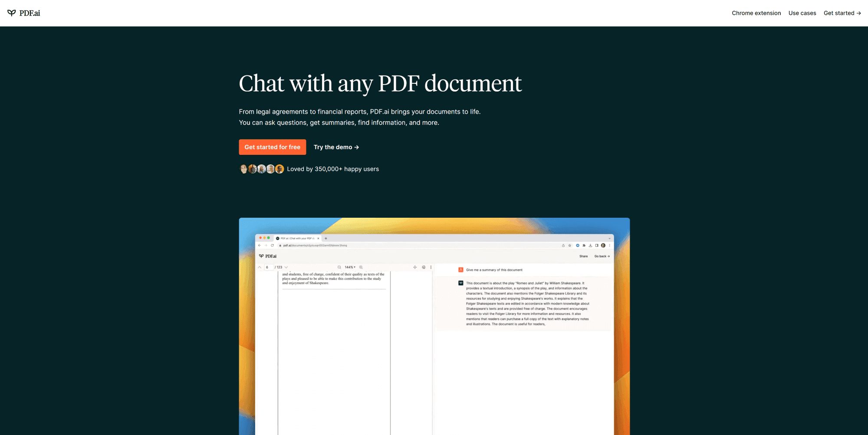Click the reload icon in the demo browser

tap(273, 245)
